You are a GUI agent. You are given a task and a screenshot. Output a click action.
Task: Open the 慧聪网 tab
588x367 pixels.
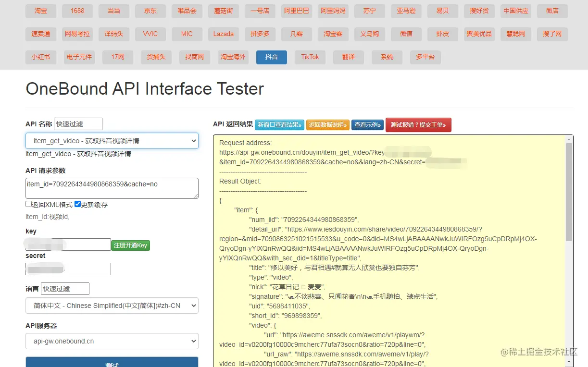point(516,34)
